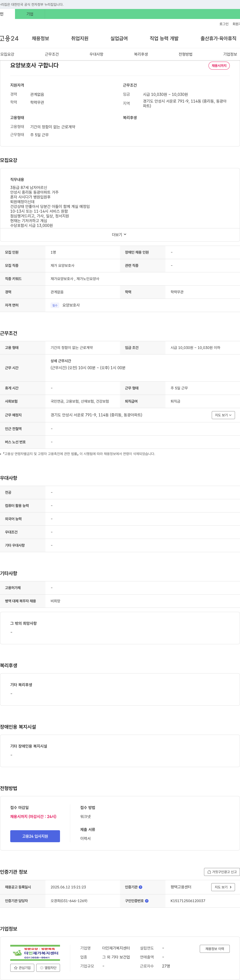Click registration date 2025.06.12 15:21:23
240x980 pixels.
[x=68, y=887]
